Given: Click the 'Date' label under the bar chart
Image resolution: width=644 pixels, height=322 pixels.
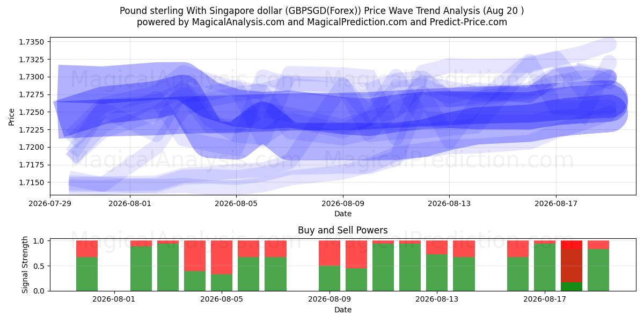Looking at the screenshot, I should pos(343,310).
